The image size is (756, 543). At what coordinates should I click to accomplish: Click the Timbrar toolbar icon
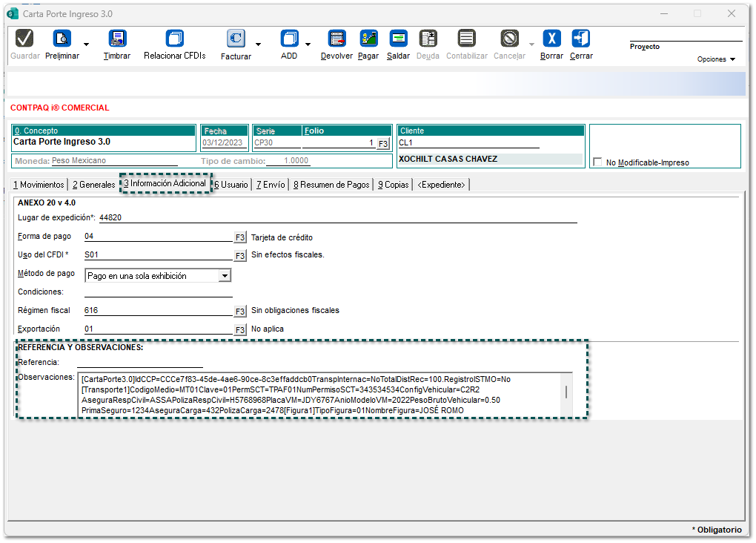coord(117,39)
